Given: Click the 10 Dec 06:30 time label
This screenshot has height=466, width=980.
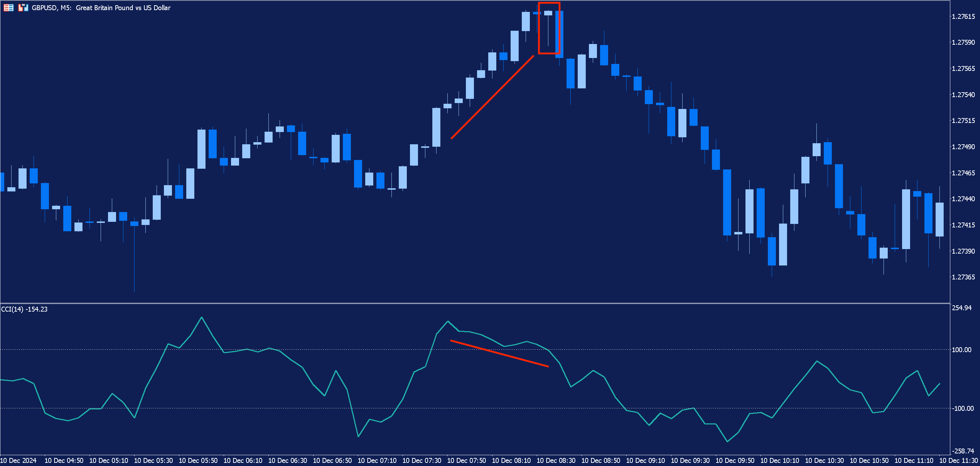Looking at the screenshot, I should pos(288,461).
